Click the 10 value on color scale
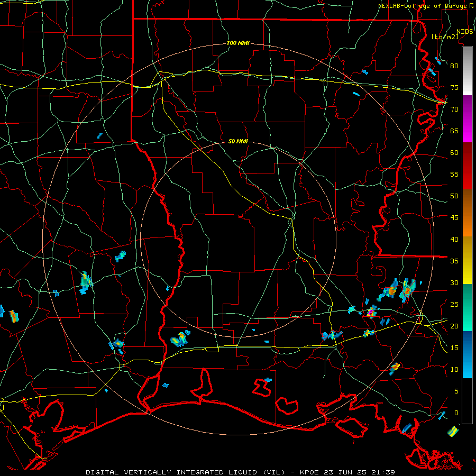 pos(454,370)
